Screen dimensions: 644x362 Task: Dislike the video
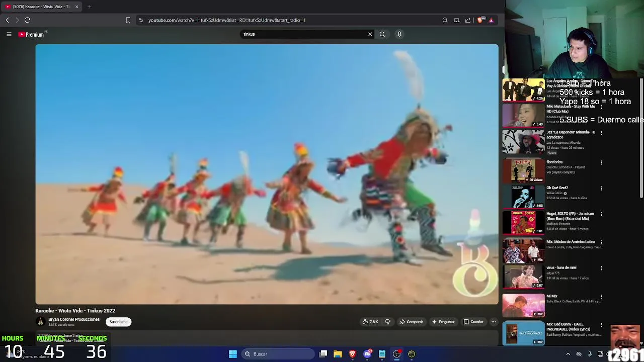[388, 322]
